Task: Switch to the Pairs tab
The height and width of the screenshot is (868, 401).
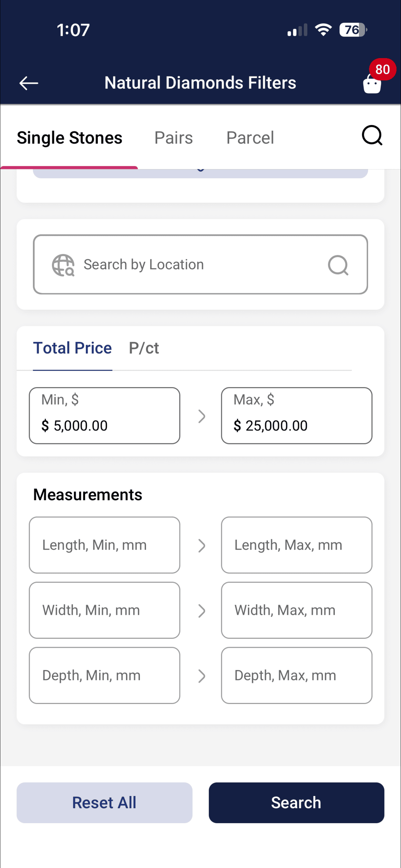Action: pyautogui.click(x=174, y=138)
